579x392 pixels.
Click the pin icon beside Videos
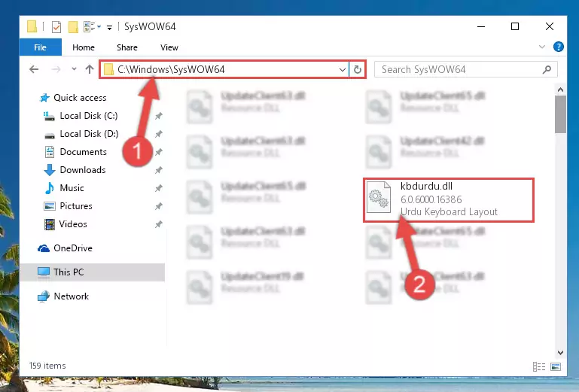tap(158, 224)
